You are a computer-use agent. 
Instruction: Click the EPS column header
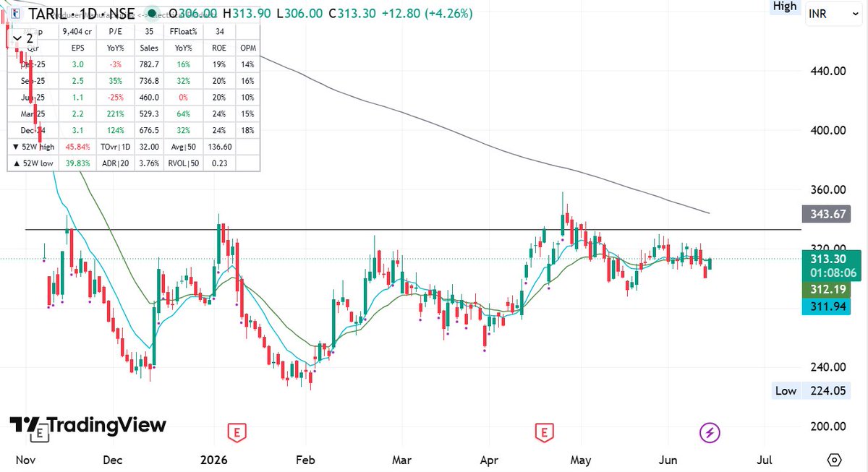click(x=77, y=47)
